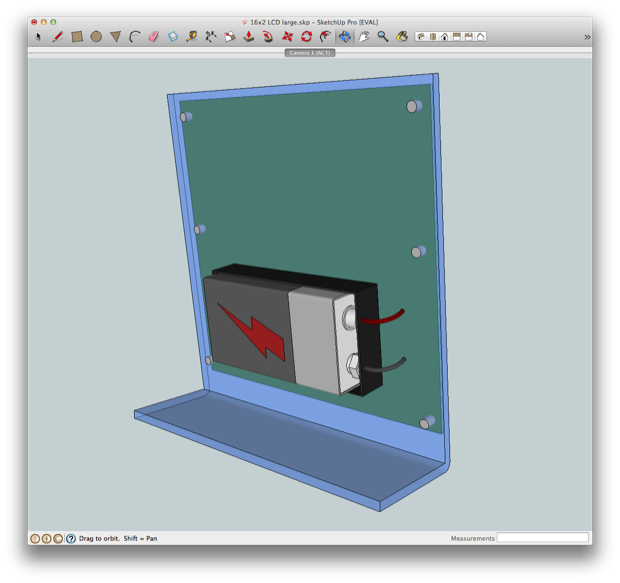Choose the Paint Bucket tool
Viewport: 620px width, 583px height.
(402, 37)
